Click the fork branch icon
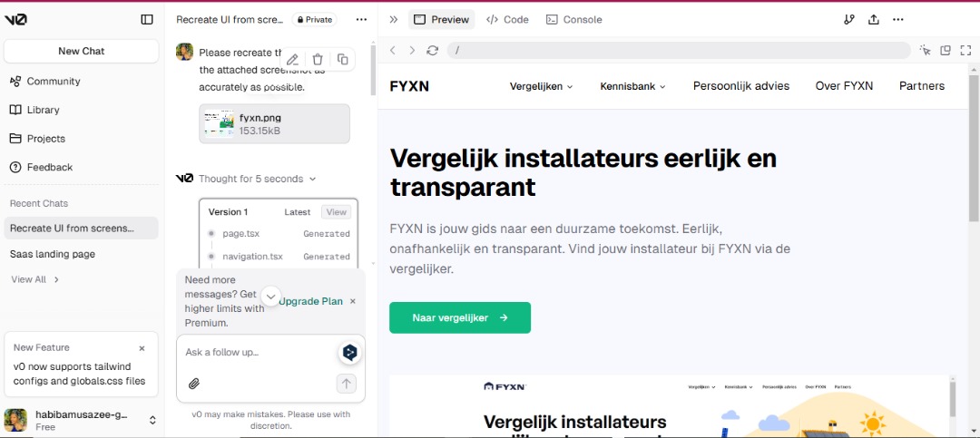980x438 pixels. [x=848, y=19]
